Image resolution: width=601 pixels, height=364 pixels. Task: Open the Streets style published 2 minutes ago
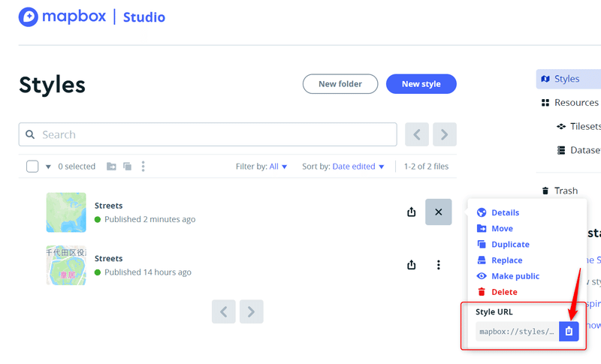tap(108, 206)
